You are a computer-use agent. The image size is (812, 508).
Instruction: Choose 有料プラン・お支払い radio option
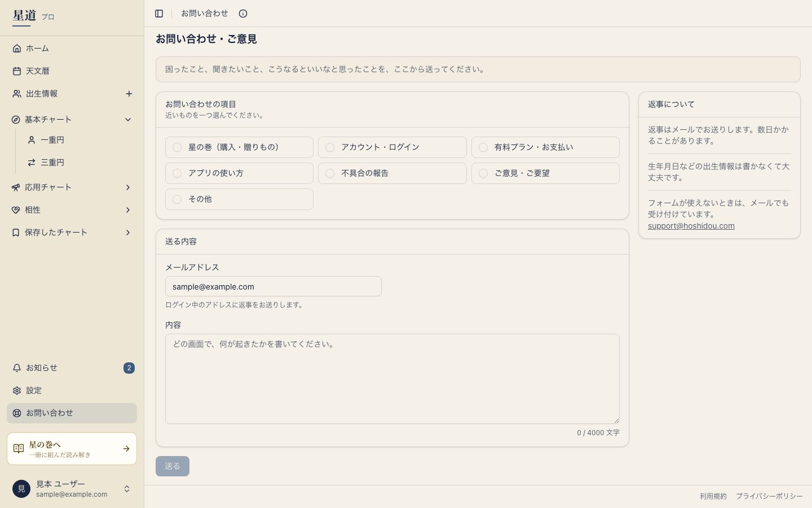point(545,147)
